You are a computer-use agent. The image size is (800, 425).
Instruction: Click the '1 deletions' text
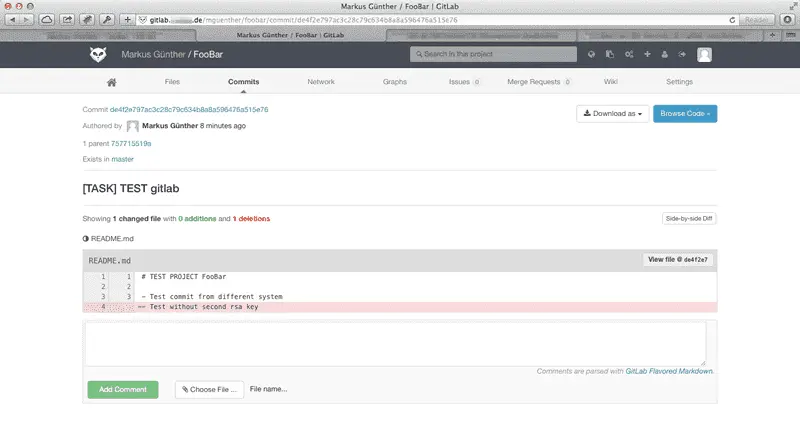252,218
